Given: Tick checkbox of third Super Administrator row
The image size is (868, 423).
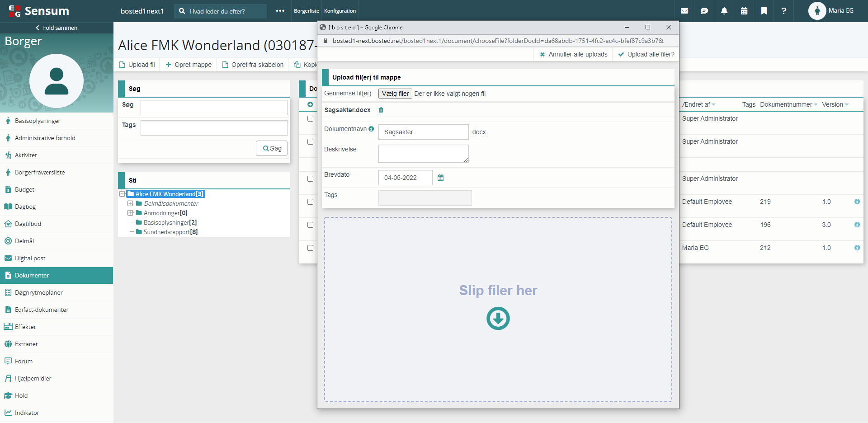Looking at the screenshot, I should point(310,179).
